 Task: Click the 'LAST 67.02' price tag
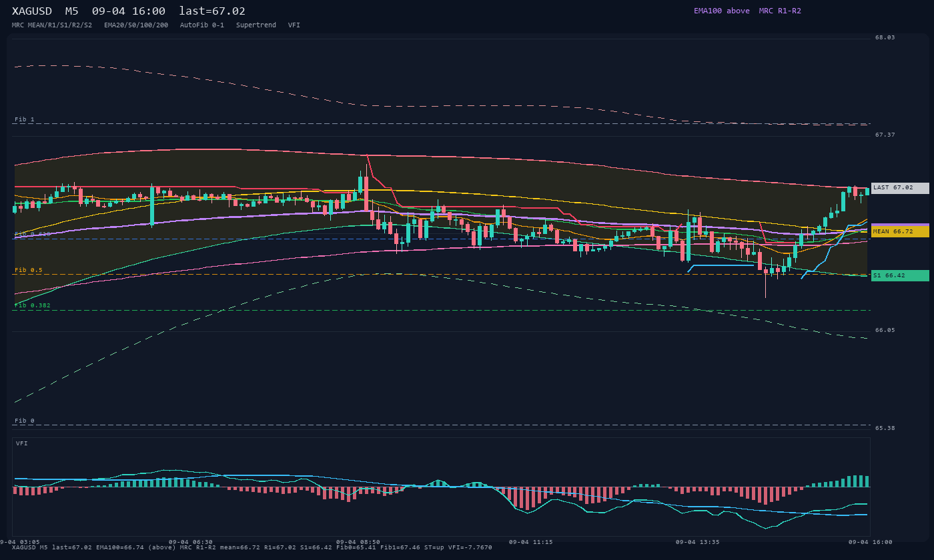tap(900, 188)
